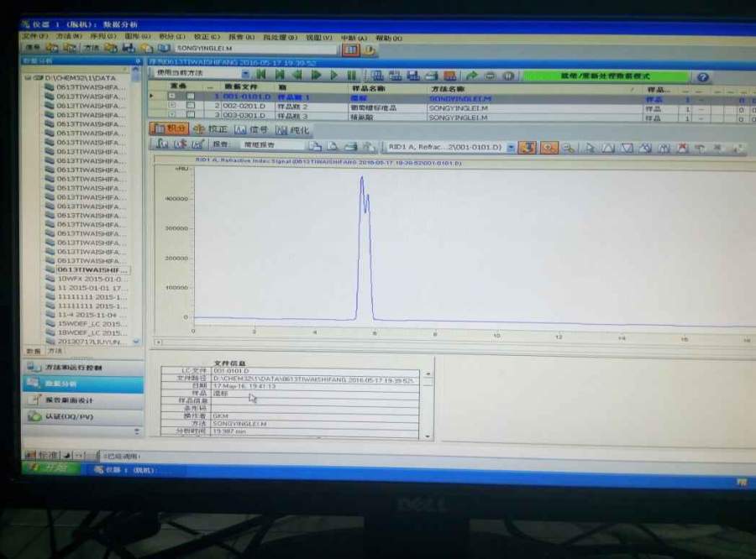
Task: Open 认证(OQ/PV) verification view
Action: point(83,416)
